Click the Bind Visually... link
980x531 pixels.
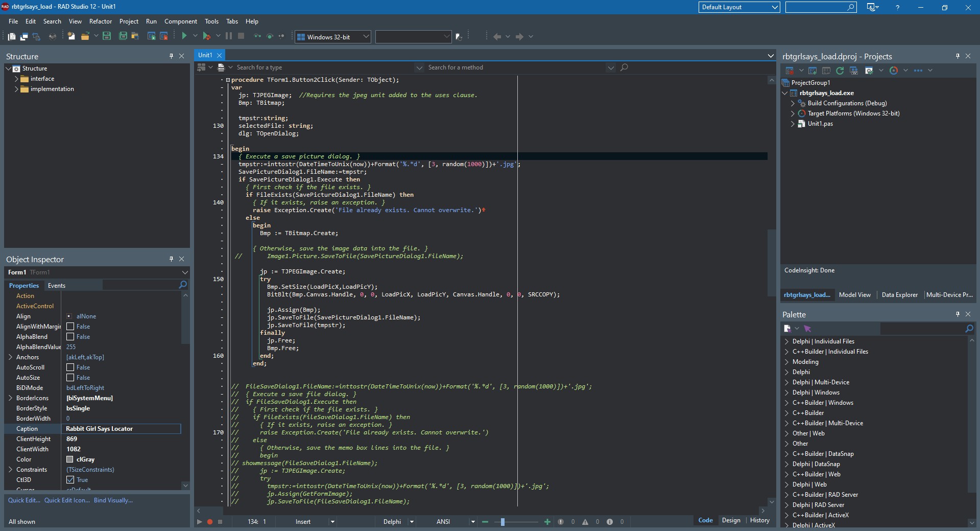(113, 500)
